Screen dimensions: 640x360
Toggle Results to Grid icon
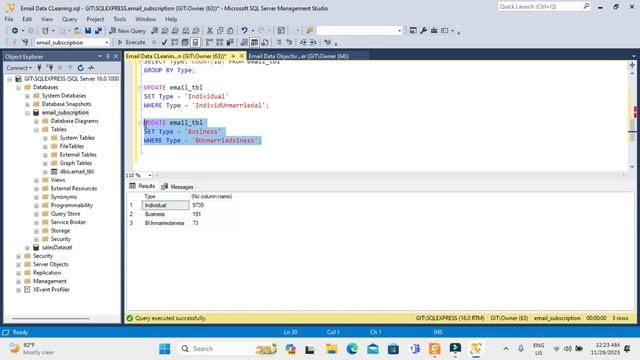[x=254, y=42]
